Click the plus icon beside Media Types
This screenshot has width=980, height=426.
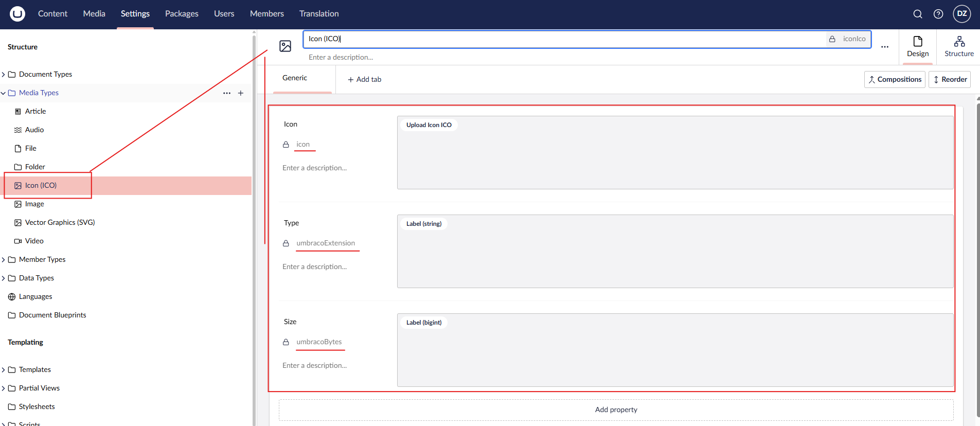coord(241,93)
